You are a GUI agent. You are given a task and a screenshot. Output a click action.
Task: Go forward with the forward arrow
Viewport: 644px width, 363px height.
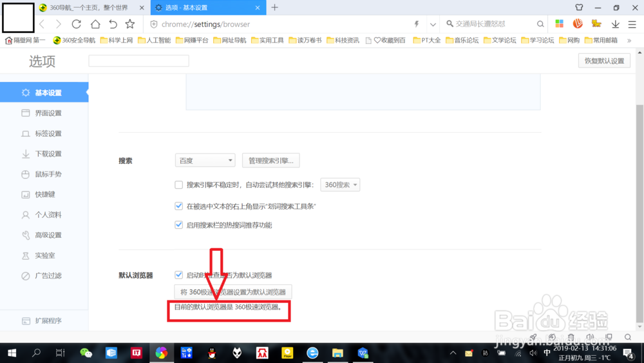[59, 25]
